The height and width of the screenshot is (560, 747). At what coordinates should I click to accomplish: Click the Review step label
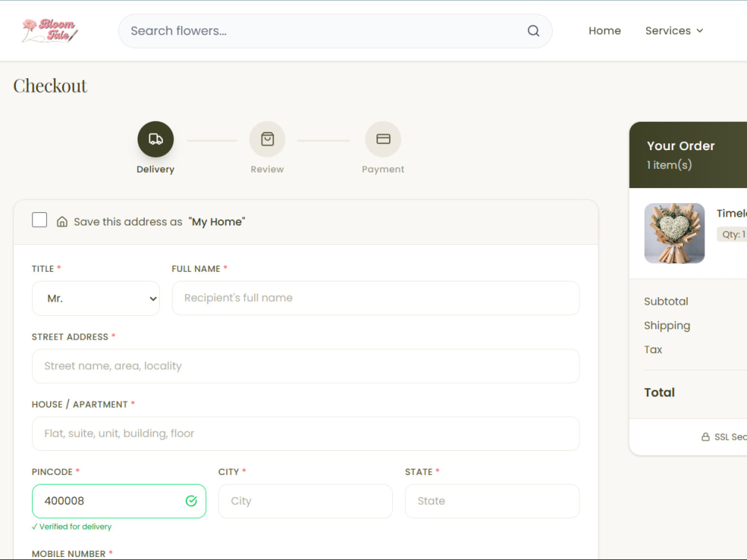point(267,169)
